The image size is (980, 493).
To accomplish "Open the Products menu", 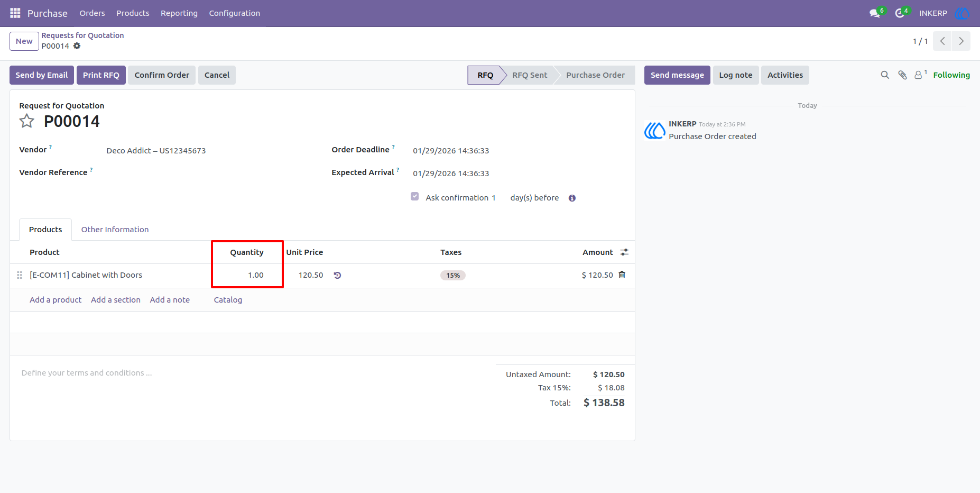I will tap(133, 13).
